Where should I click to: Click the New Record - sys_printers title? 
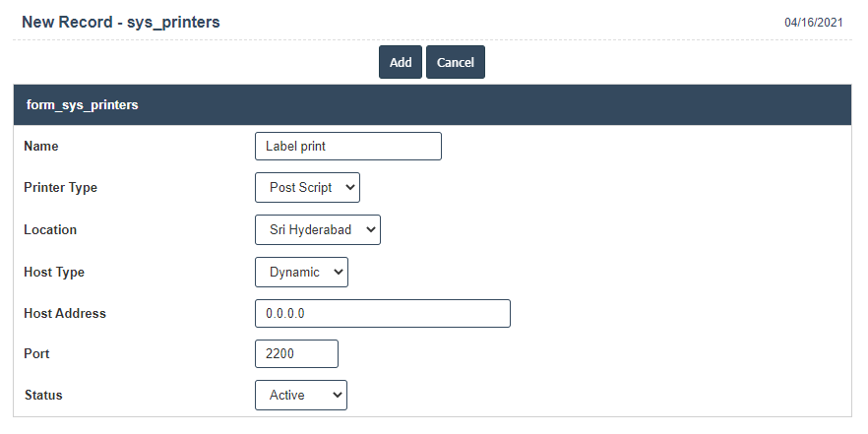pyautogui.click(x=121, y=21)
